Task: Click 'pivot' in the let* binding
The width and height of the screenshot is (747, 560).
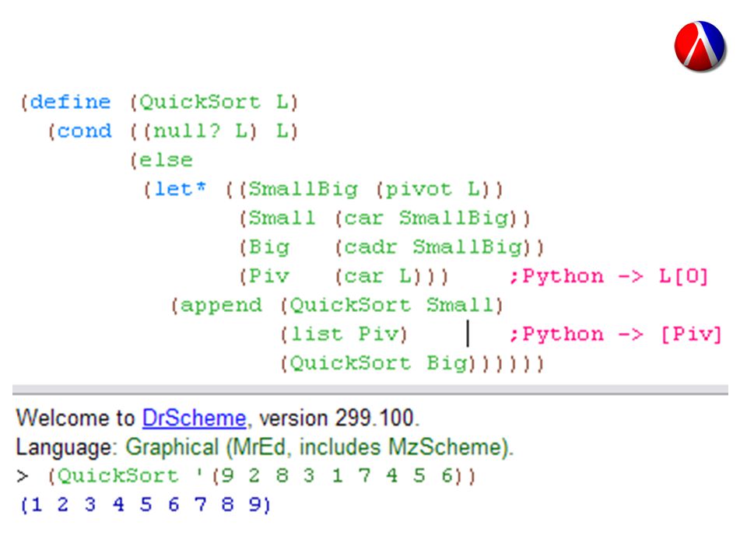Action: (418, 190)
